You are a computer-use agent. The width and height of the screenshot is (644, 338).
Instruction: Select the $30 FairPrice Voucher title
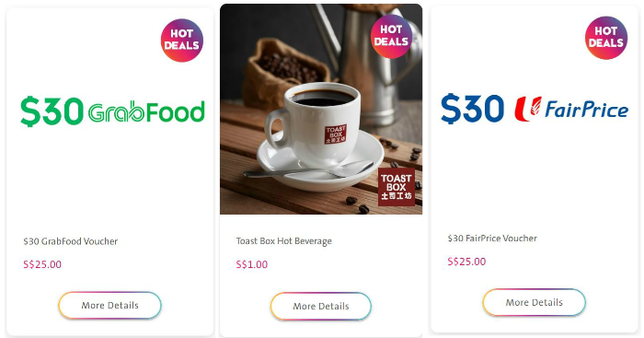[x=492, y=239]
